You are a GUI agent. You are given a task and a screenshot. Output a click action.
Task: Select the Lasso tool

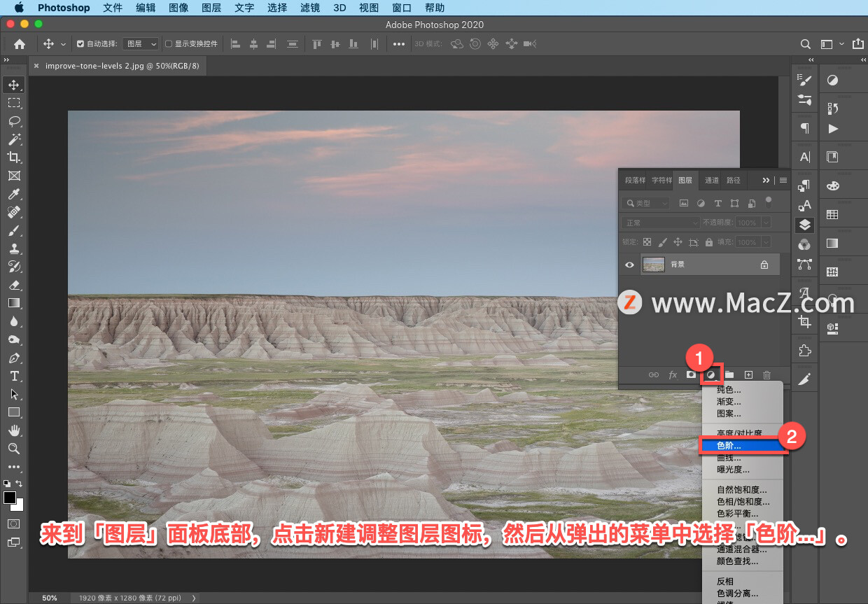click(13, 121)
